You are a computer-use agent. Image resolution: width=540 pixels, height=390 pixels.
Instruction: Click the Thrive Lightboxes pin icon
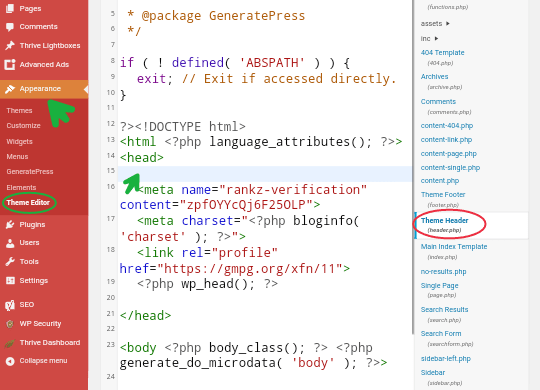(10, 45)
